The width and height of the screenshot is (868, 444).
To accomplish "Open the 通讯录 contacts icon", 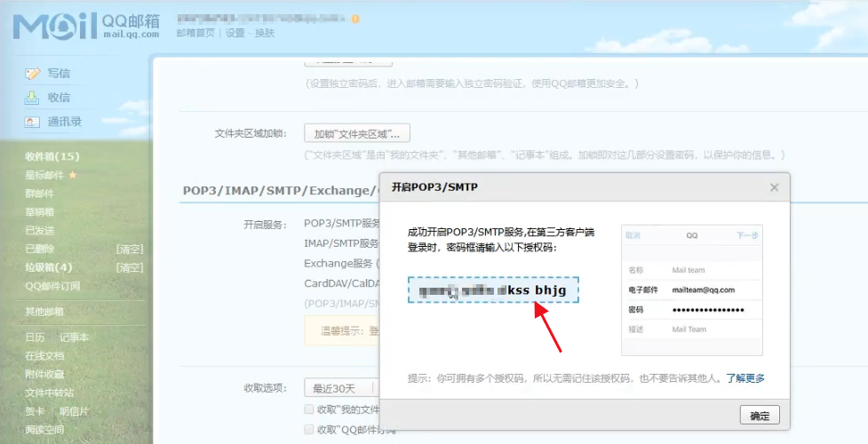I will click(32, 122).
